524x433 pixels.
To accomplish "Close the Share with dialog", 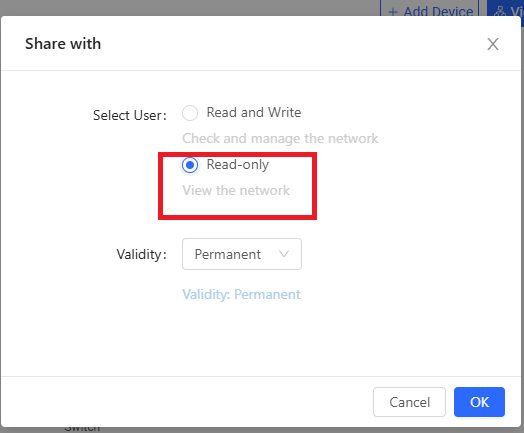I will tap(493, 44).
